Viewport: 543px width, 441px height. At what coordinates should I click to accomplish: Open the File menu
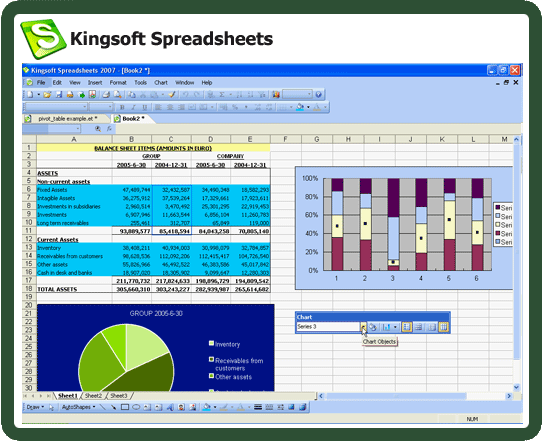[41, 82]
